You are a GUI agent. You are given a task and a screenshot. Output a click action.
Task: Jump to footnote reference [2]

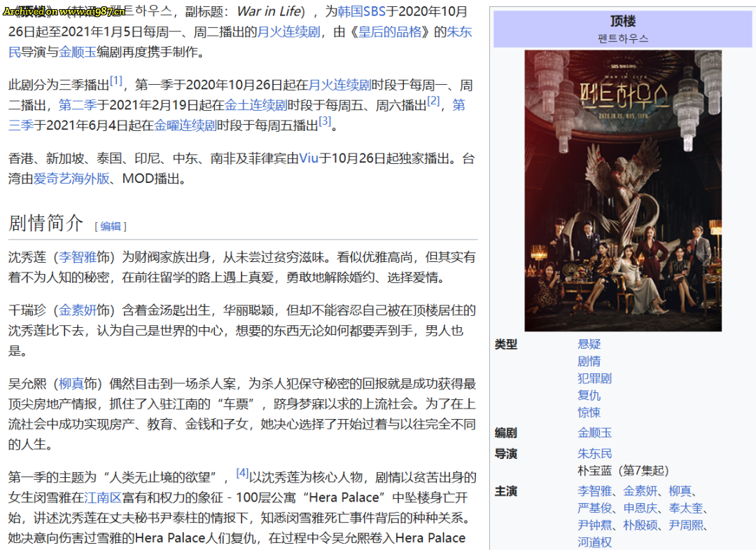(x=433, y=100)
